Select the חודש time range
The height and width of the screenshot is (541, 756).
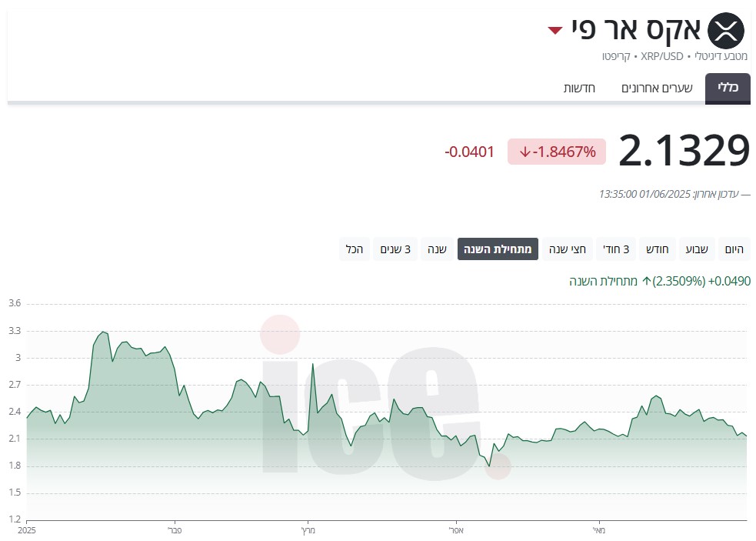tap(656, 249)
